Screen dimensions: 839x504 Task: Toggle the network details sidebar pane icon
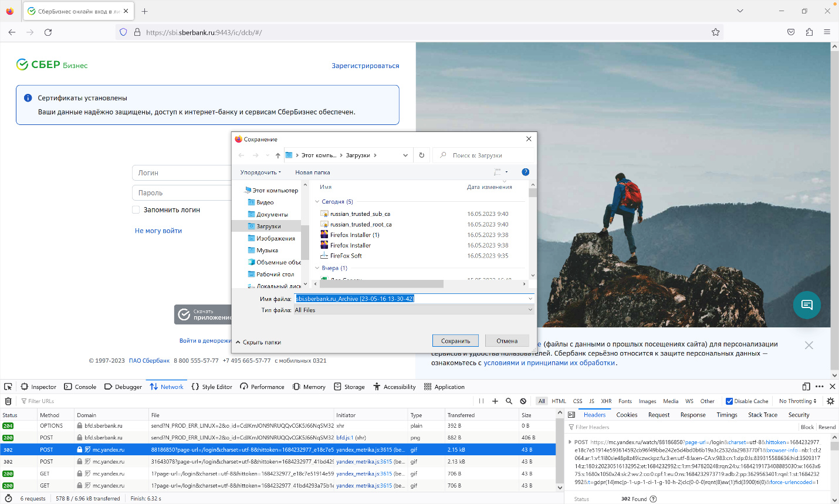click(x=571, y=415)
